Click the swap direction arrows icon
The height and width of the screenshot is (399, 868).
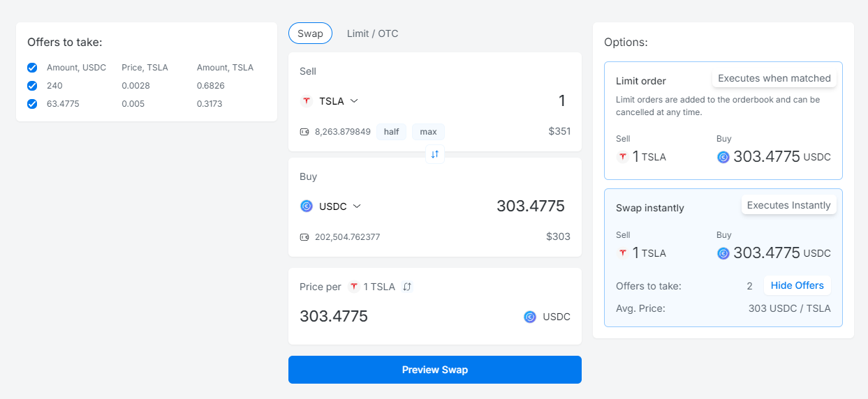coord(434,154)
